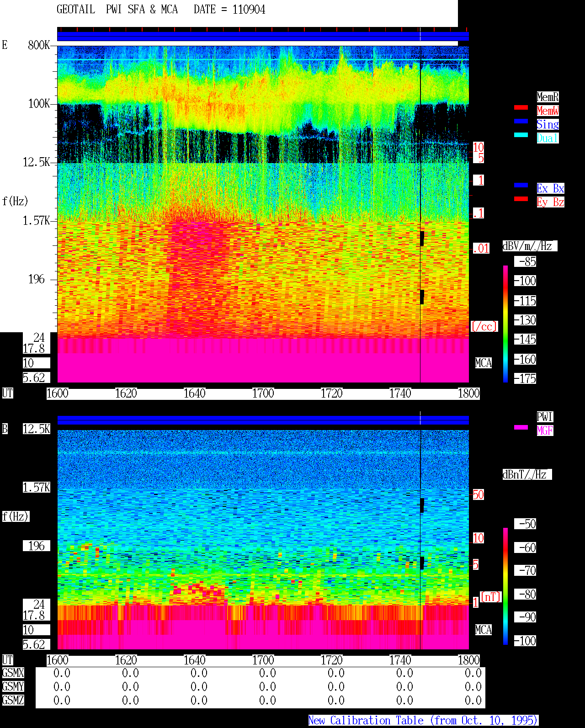This screenshot has height=728, width=585.
Task: Click the magenta MGF legend swatch
Action: [x=521, y=427]
